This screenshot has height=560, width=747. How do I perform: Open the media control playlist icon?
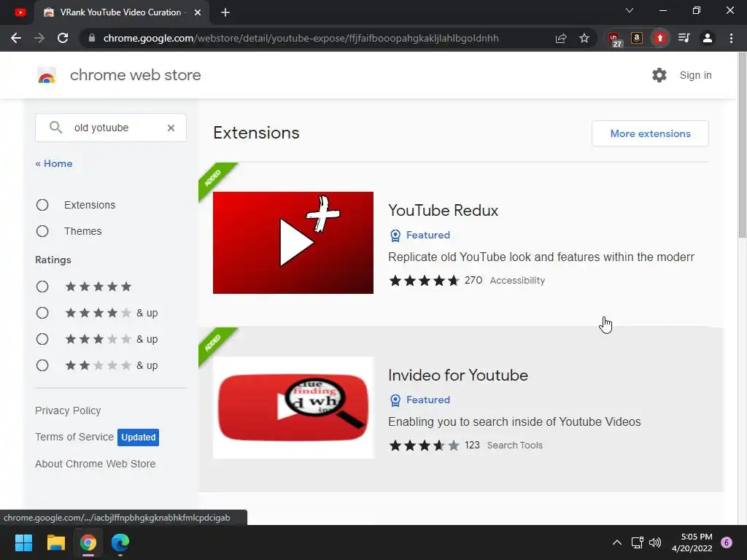pyautogui.click(x=684, y=38)
